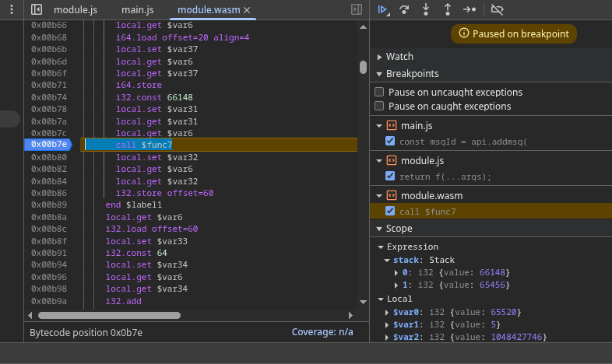This screenshot has height=364, width=612.
Task: Expand $var1 local variable
Action: click(387, 324)
